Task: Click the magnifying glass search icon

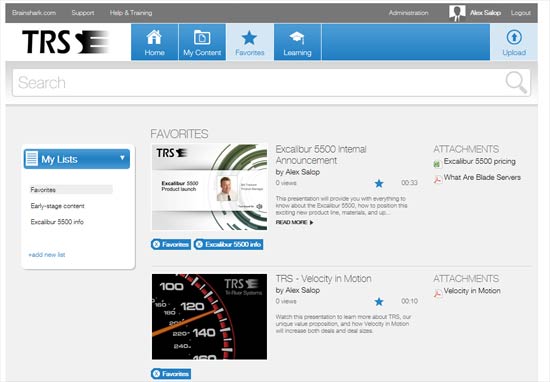Action: 516,82
